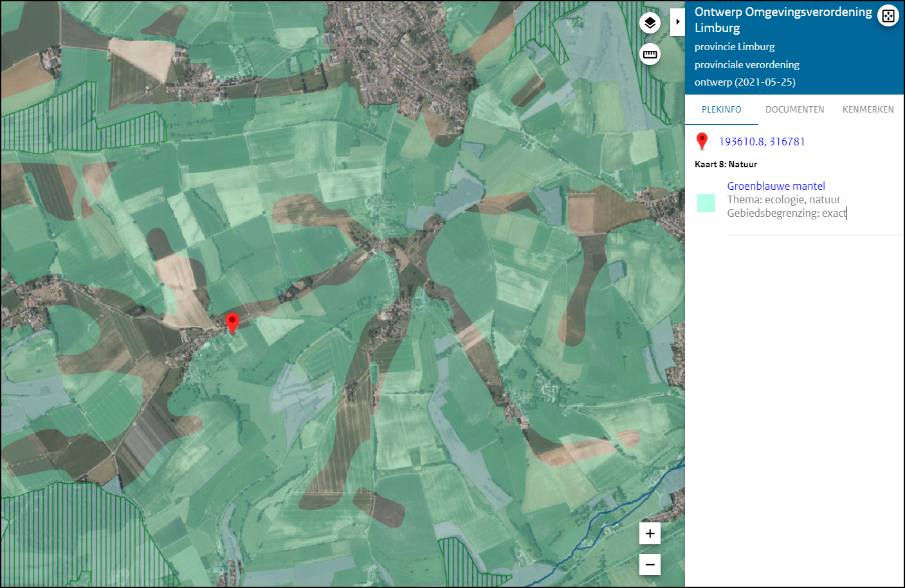Click the red location marker on map

click(232, 322)
